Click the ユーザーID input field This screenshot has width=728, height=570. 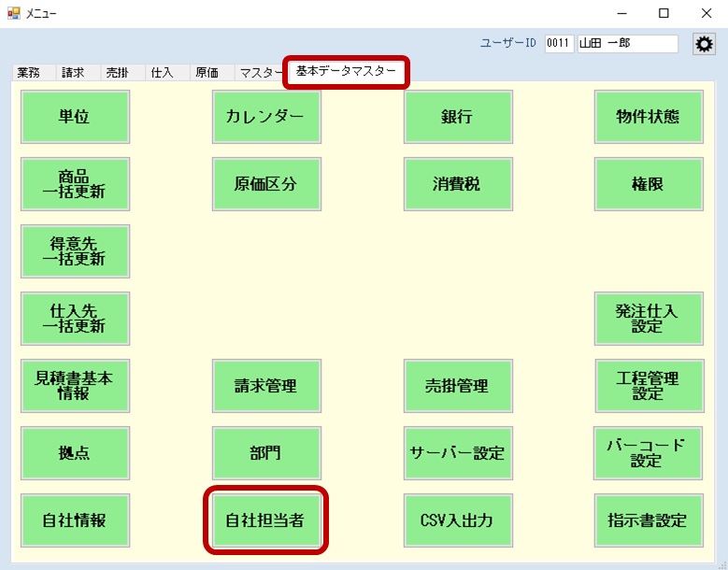[x=559, y=44]
